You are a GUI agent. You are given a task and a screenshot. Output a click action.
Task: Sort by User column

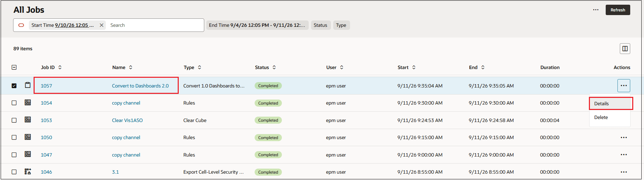[342, 67]
